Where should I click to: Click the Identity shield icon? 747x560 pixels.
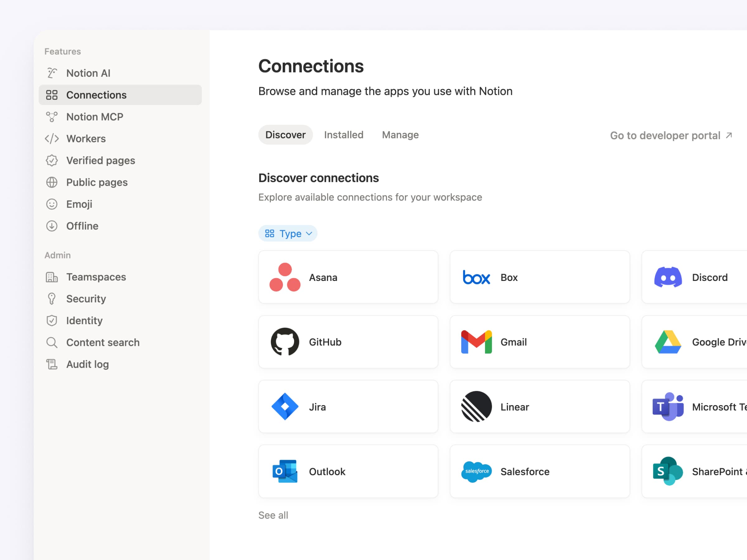point(52,321)
